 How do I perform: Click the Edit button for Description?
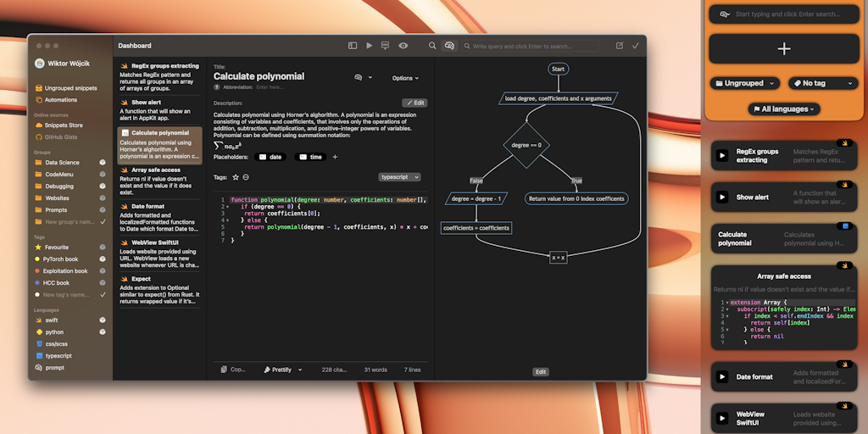(x=414, y=103)
